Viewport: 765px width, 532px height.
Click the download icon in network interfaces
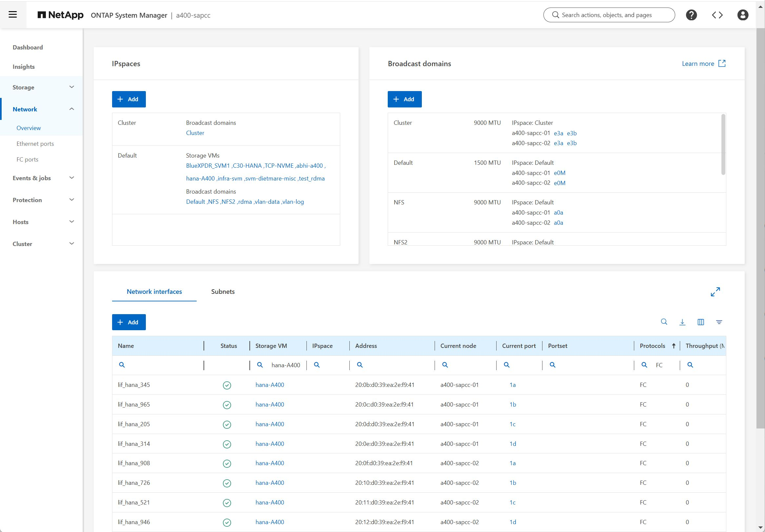pyautogui.click(x=682, y=322)
